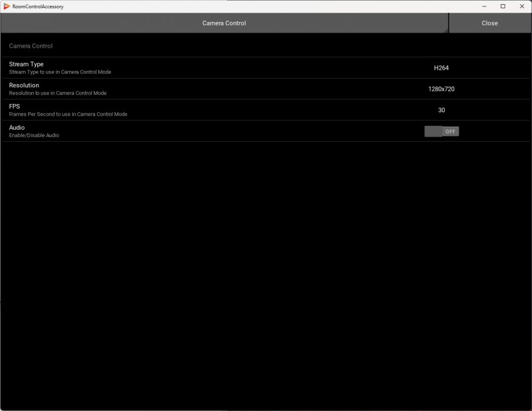Click the Resolution setting label
This screenshot has width=532, height=411.
tap(24, 85)
